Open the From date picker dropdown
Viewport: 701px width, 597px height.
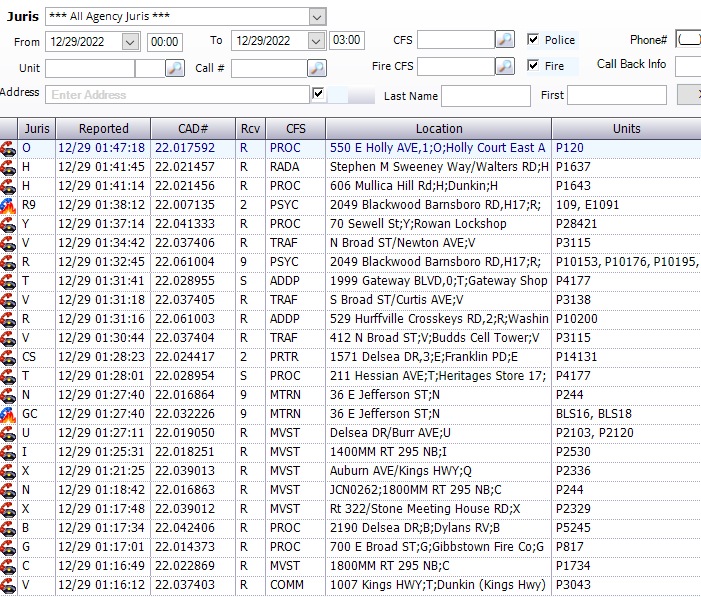tap(130, 42)
